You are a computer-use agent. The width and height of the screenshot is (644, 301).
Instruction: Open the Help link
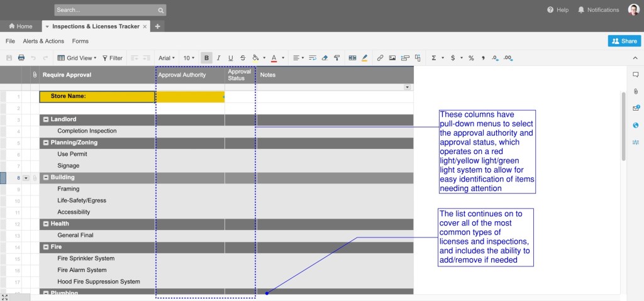(x=558, y=10)
